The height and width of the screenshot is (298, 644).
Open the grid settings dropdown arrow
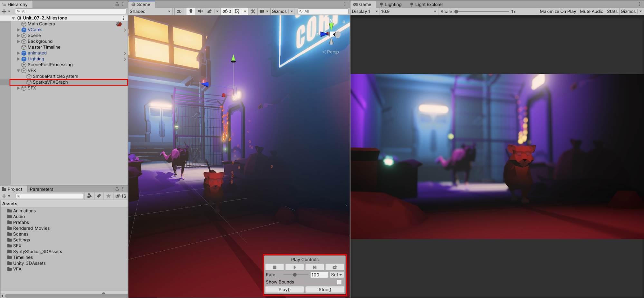[245, 11]
